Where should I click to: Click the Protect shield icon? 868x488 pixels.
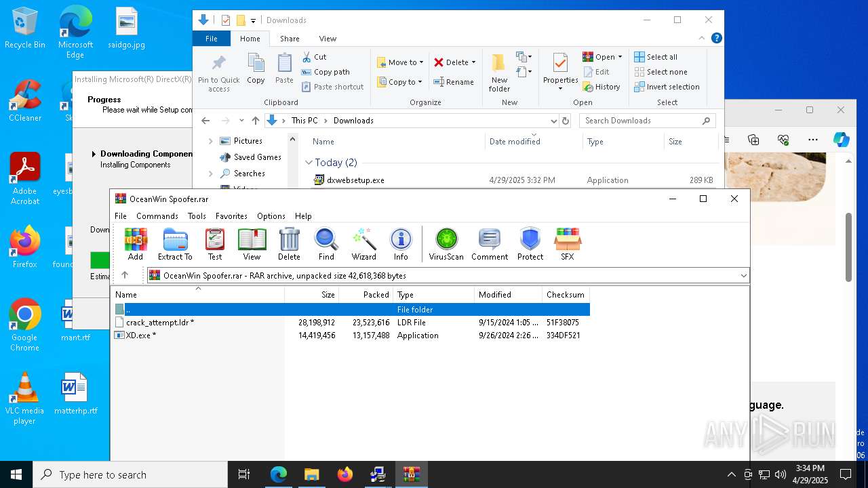[x=530, y=244]
